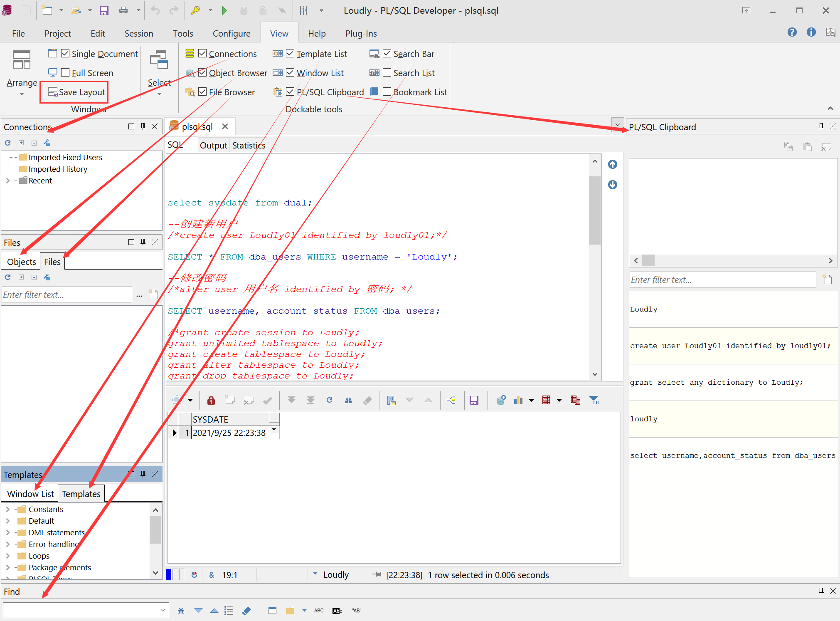Open the Plug-Ins menu tab
Image resolution: width=840 pixels, height=621 pixels.
361,33
